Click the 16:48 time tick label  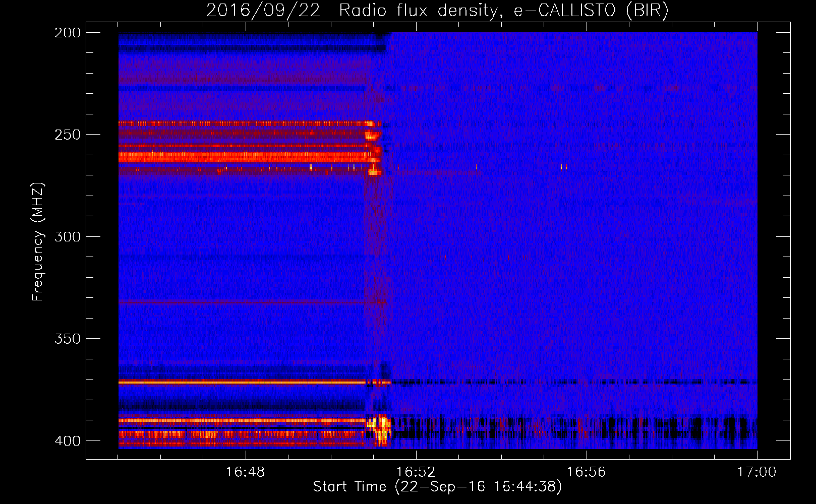click(x=245, y=472)
